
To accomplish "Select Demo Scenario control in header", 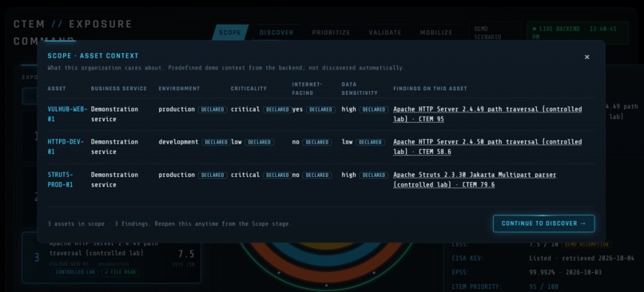I will click(x=495, y=33).
